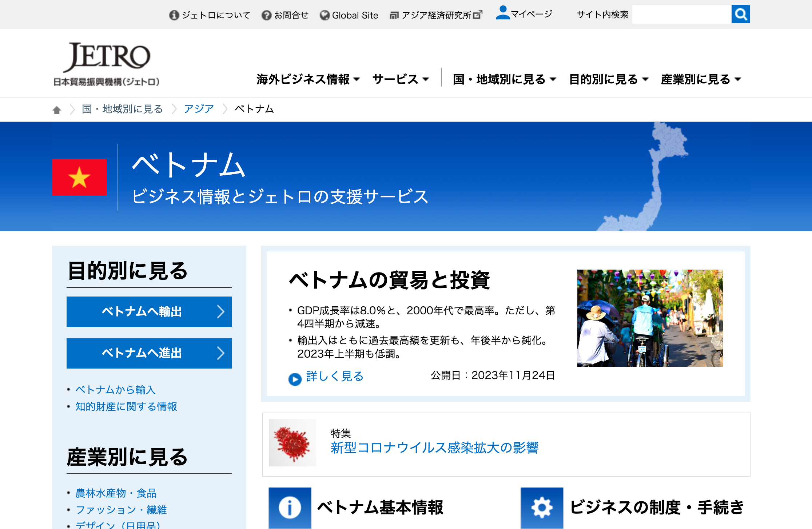This screenshot has height=529, width=812.
Task: Expand 国・地域別に見る dropdown menu
Action: 504,79
